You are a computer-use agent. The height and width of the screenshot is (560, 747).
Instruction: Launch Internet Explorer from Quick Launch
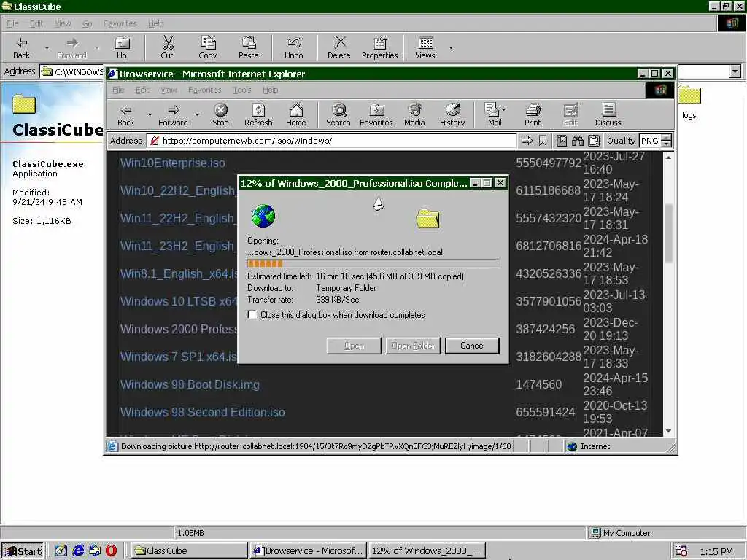(x=78, y=551)
